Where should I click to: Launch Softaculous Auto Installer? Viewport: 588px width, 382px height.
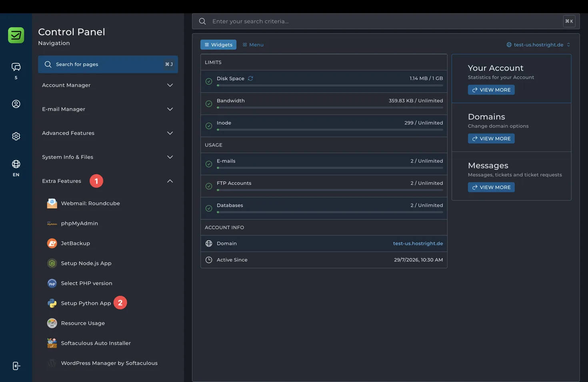pyautogui.click(x=96, y=343)
